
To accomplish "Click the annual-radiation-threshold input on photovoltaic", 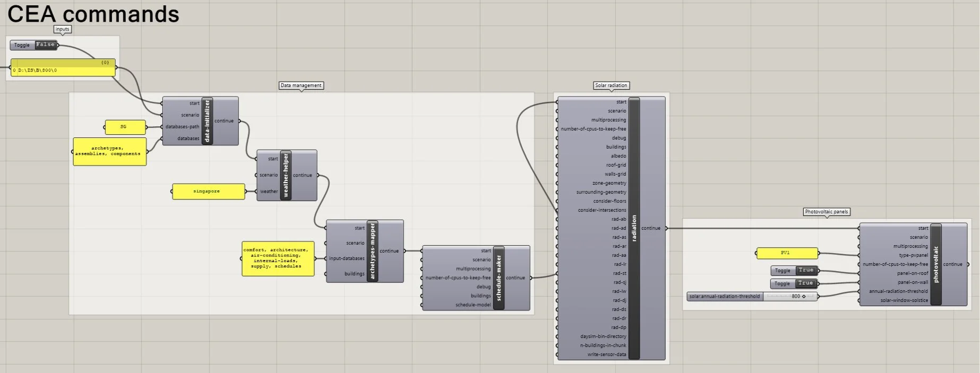I will click(x=899, y=291).
